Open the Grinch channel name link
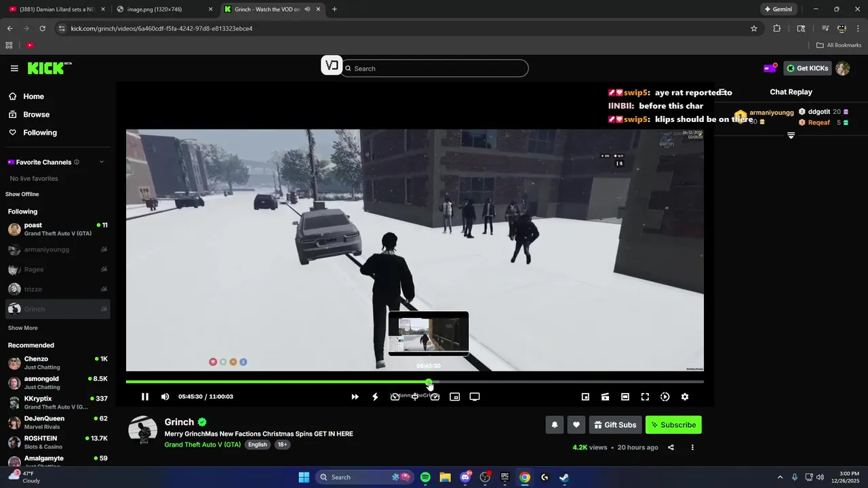The width and height of the screenshot is (868, 488). pos(179,422)
